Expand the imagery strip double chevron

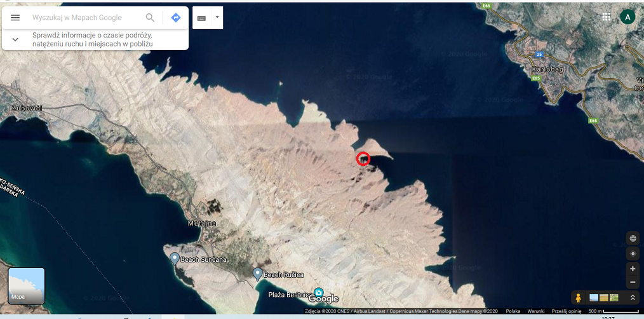click(633, 297)
